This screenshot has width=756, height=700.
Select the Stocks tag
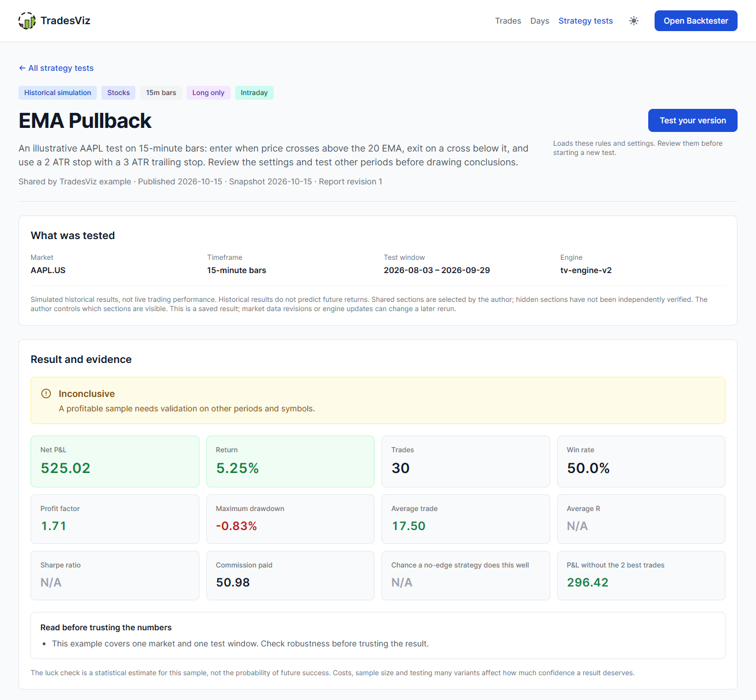(119, 93)
